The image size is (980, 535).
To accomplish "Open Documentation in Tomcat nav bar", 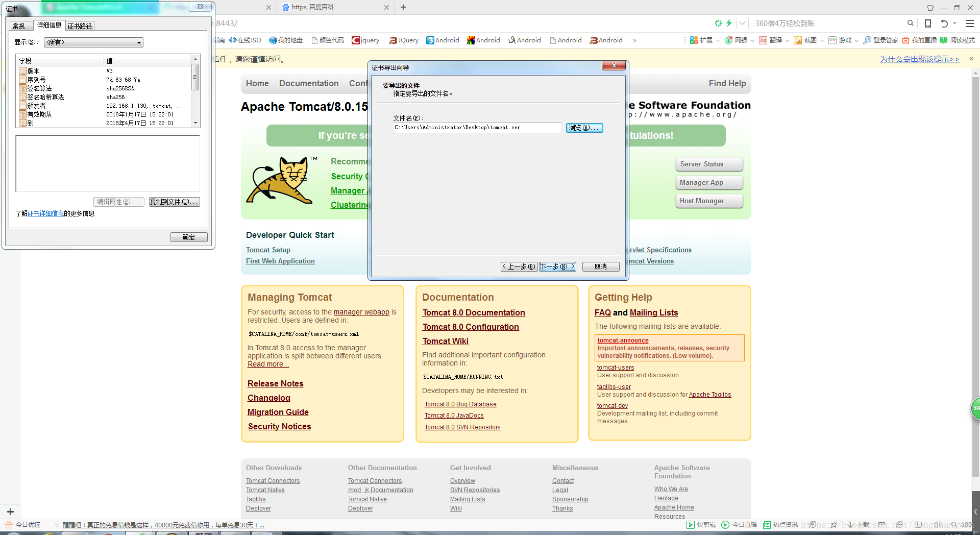I will click(309, 83).
